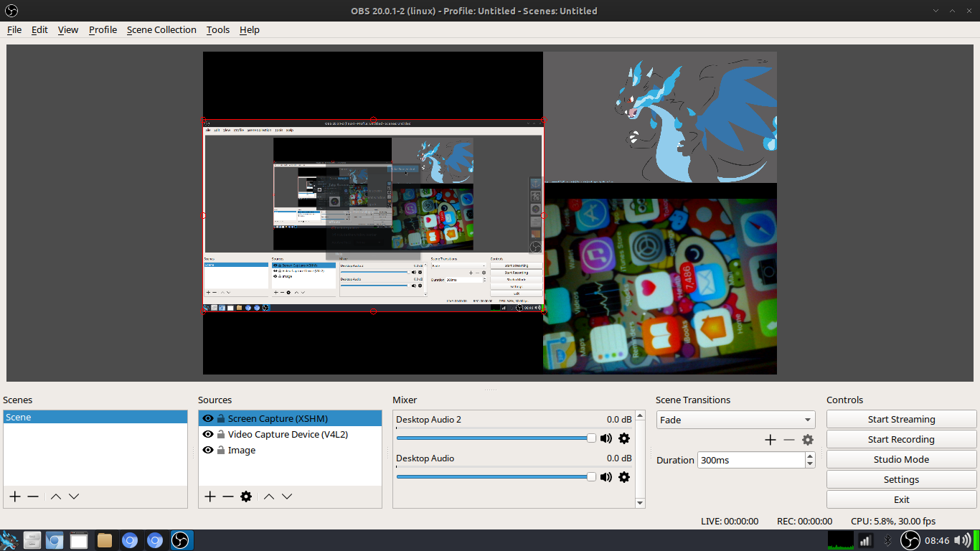
Task: Increase Duration using the stepper arrow
Action: tap(809, 456)
